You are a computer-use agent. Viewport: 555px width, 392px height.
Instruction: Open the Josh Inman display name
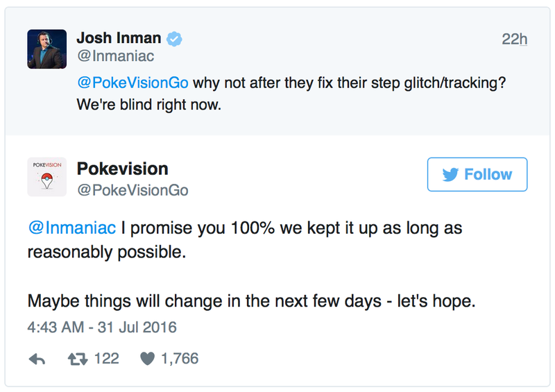point(119,38)
